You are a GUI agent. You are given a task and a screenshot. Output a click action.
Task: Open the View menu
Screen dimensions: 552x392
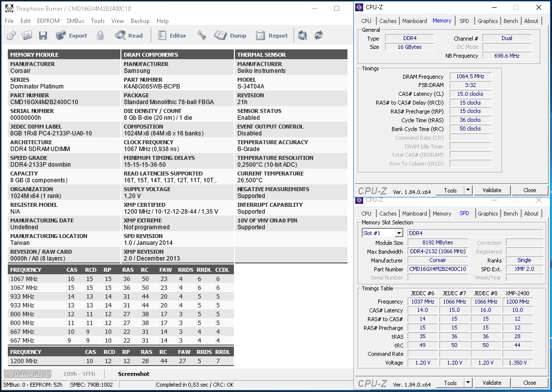117,21
